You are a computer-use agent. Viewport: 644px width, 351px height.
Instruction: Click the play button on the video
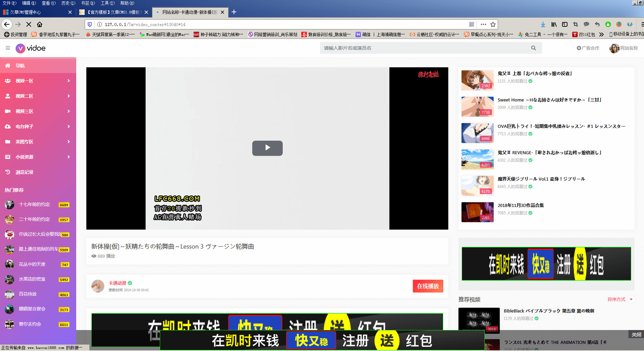(x=267, y=148)
